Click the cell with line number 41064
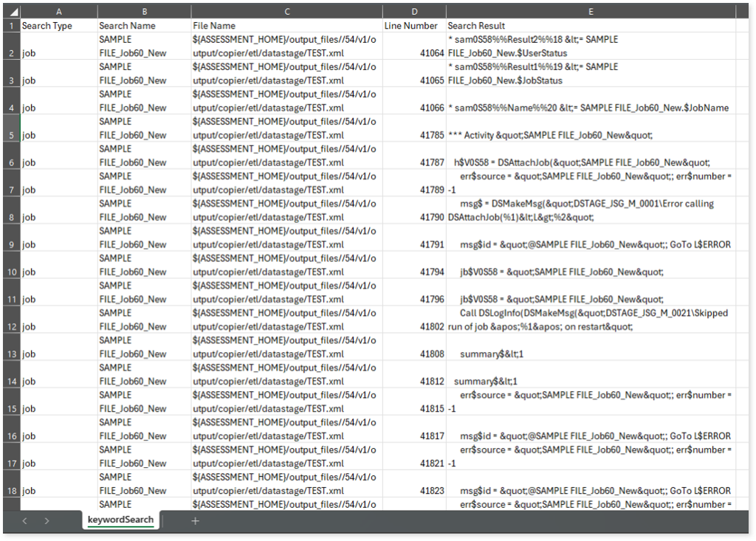The height and width of the screenshot is (541, 756). tap(413, 53)
